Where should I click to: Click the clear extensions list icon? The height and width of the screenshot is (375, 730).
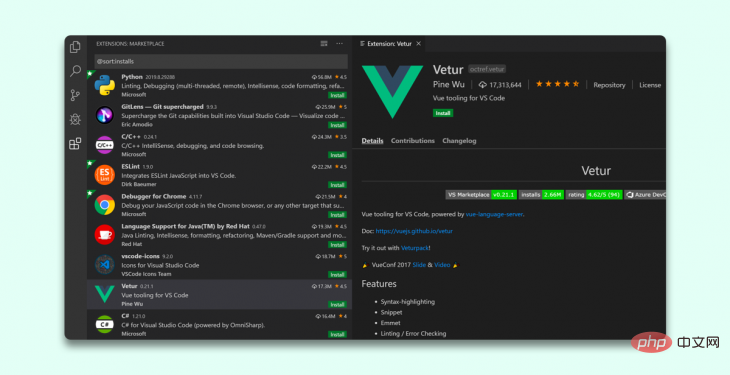coord(324,44)
